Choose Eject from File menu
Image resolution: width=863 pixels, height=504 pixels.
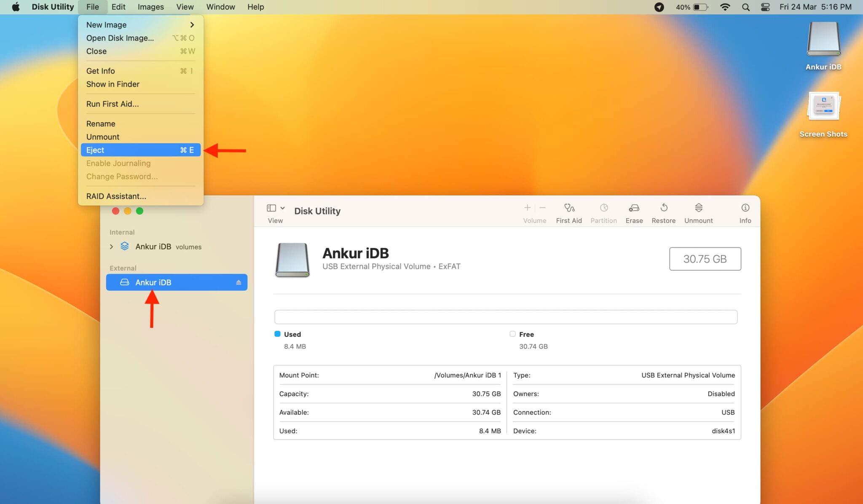tap(141, 150)
